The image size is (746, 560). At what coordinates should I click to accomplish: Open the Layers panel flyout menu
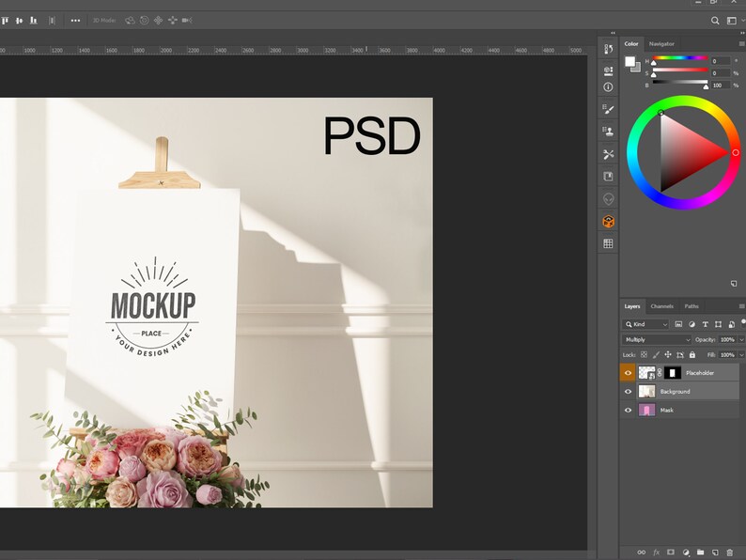click(x=741, y=306)
